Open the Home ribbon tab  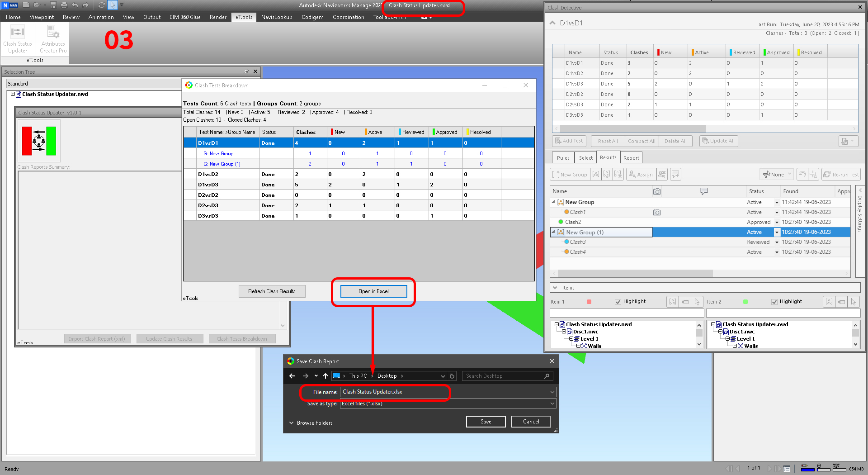click(x=13, y=17)
